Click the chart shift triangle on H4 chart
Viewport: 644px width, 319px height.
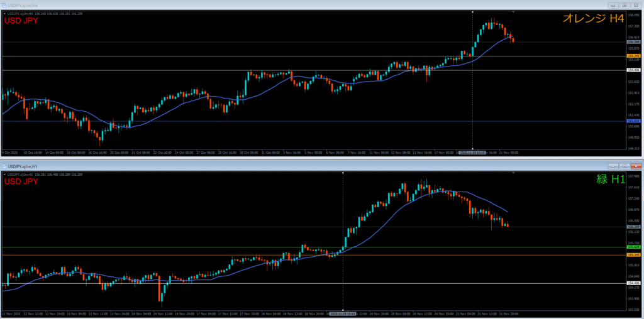point(514,13)
